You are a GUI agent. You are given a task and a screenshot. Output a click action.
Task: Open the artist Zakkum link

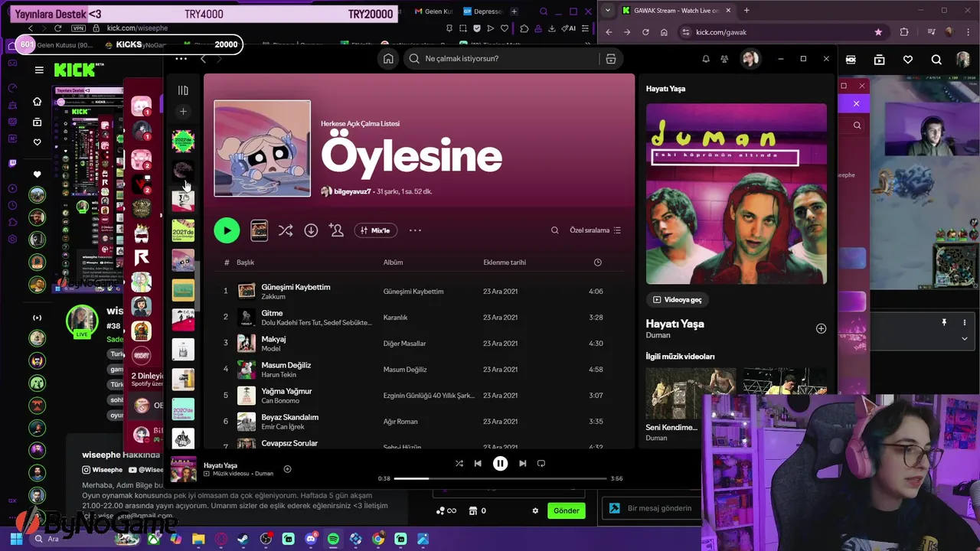click(x=273, y=297)
